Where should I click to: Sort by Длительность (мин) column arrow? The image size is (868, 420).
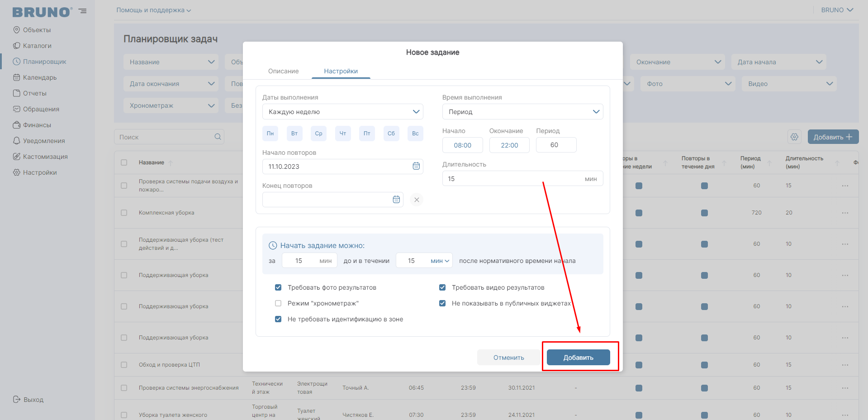tap(837, 163)
